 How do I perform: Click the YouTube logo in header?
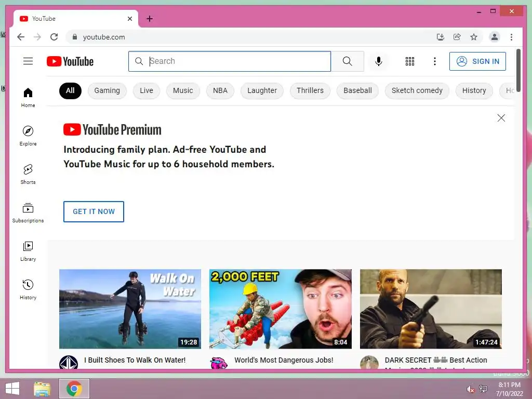pos(70,61)
